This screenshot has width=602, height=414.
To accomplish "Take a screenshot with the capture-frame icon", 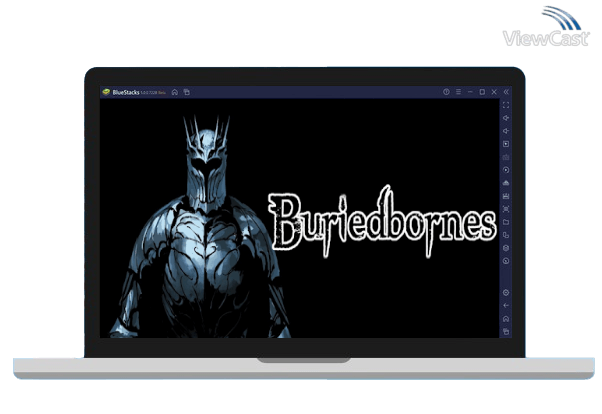I will (x=506, y=209).
